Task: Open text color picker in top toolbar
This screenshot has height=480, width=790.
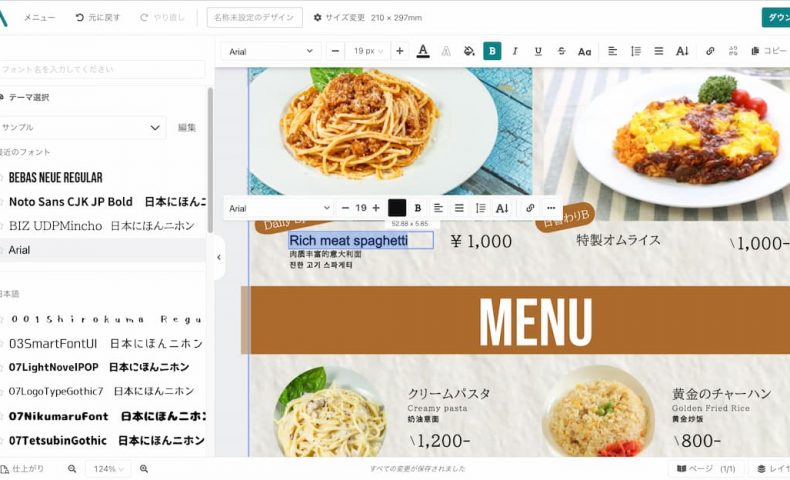Action: click(x=423, y=51)
